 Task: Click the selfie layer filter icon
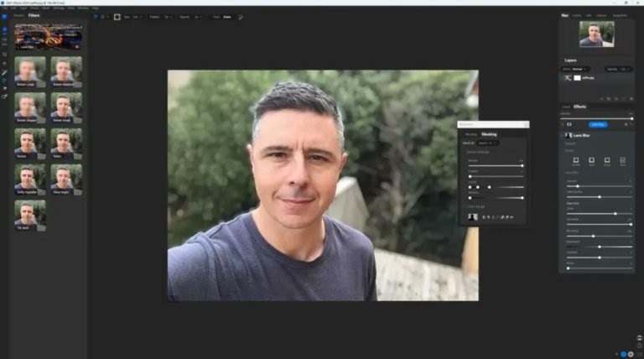568,78
